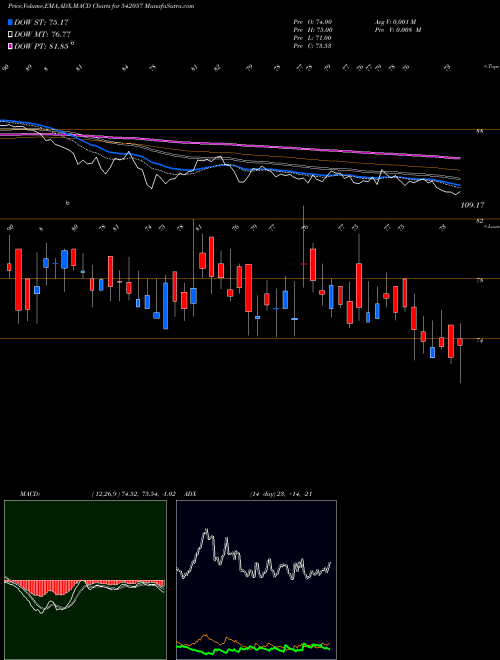Click the green line in ADX panel
This screenshot has width=500, height=660.
pyautogui.click(x=253, y=648)
